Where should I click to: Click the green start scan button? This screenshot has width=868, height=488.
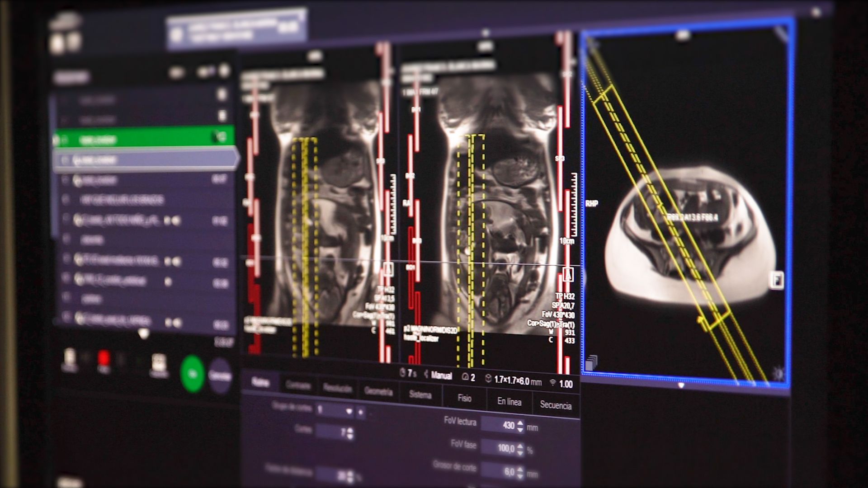click(x=193, y=373)
